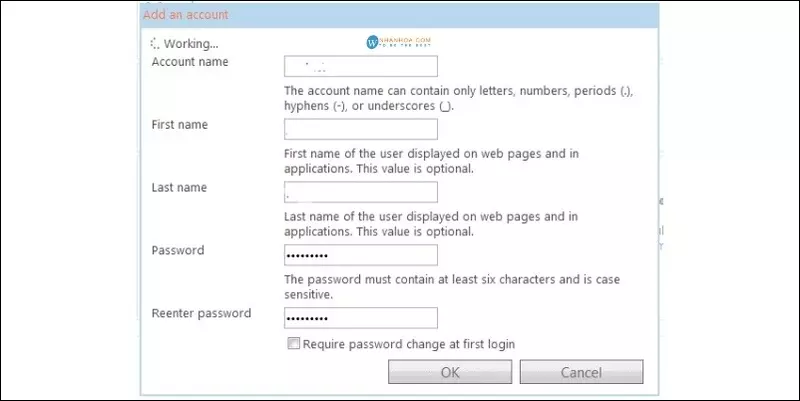
Task: Click the 'Reenter password' label
Action: 201,313
